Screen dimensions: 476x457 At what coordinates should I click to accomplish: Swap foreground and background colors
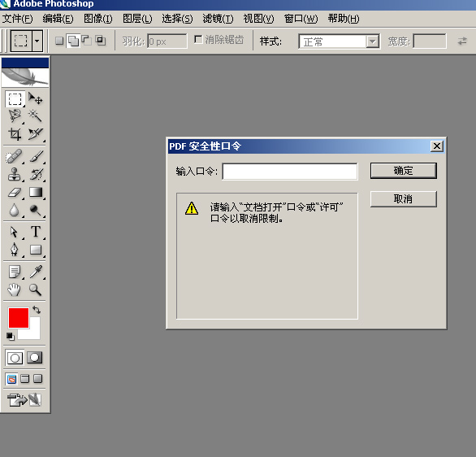[37, 310]
